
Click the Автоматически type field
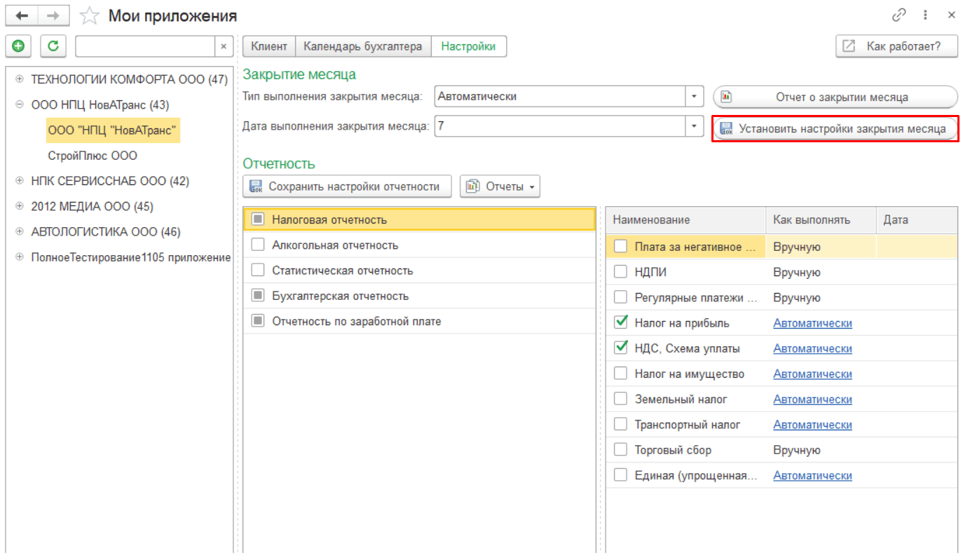click(x=560, y=97)
